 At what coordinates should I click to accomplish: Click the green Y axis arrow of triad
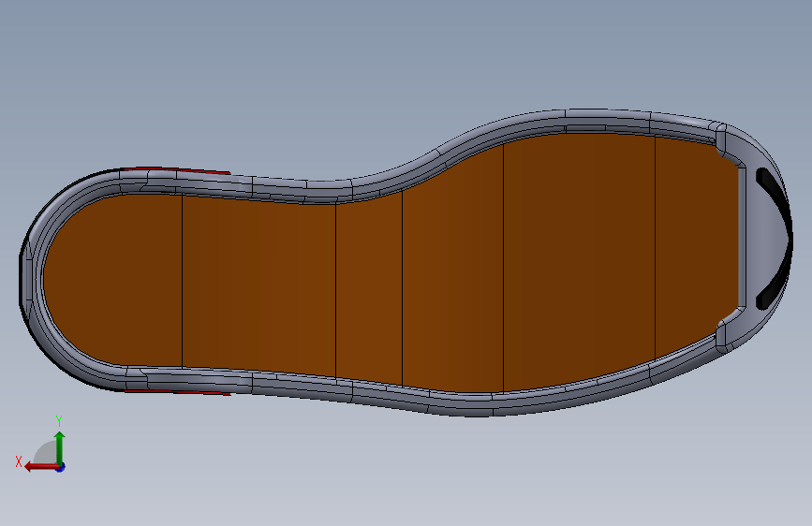click(x=60, y=447)
